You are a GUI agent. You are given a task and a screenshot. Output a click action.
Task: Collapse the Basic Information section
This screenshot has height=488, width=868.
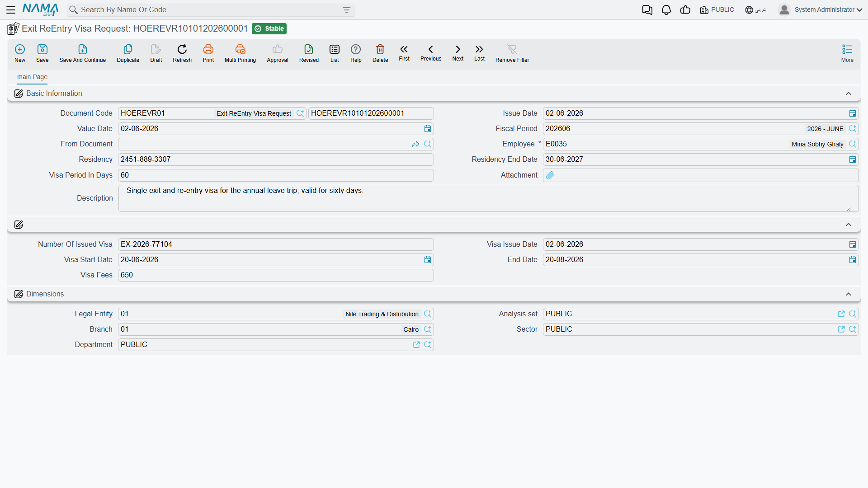point(849,94)
